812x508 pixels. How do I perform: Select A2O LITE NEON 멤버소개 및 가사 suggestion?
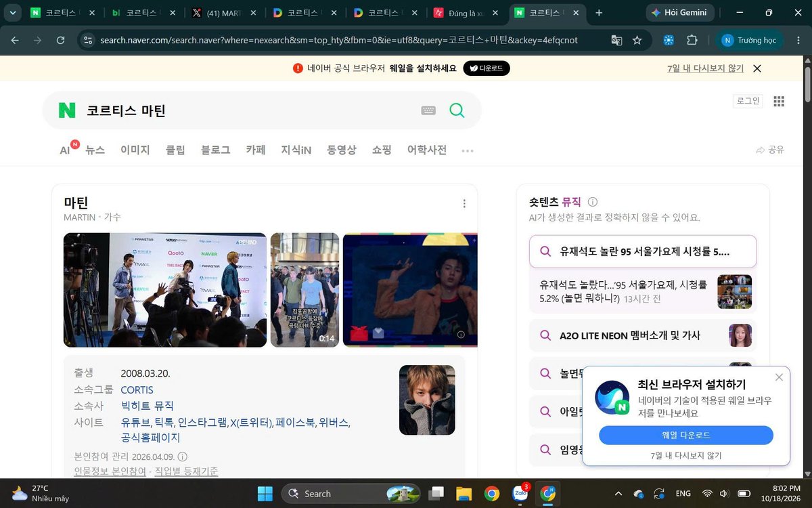click(643, 335)
